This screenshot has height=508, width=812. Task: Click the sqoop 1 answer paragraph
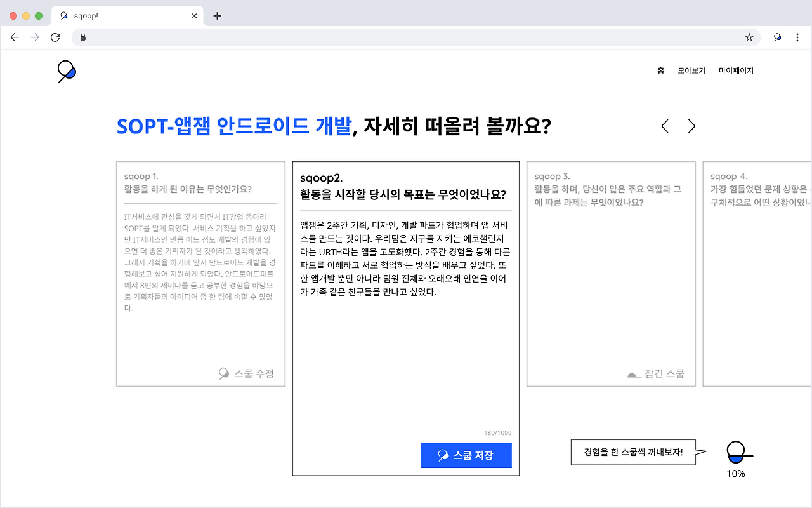[200, 262]
